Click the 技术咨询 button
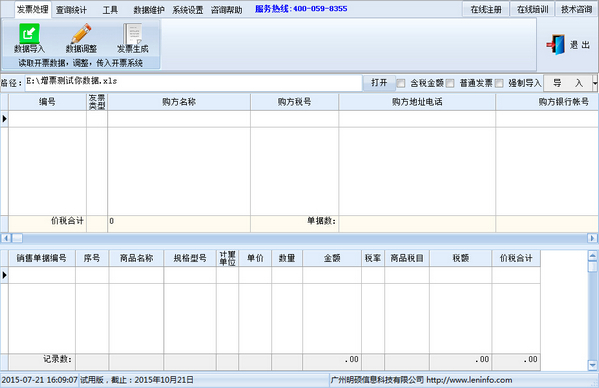This screenshot has width=599, height=388. tap(576, 9)
